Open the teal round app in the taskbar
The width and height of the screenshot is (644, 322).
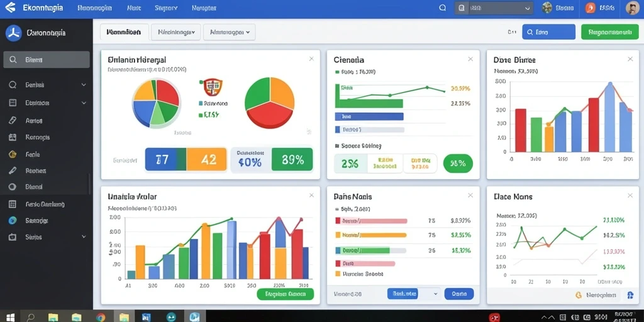171,317
